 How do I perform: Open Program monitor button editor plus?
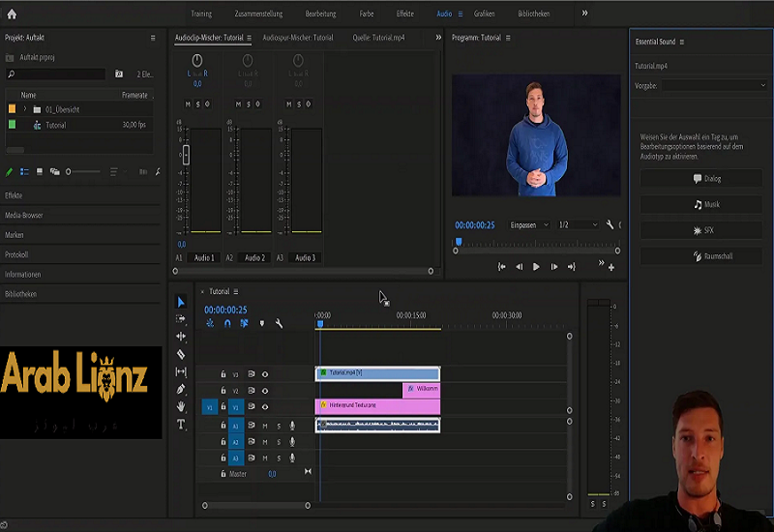click(x=611, y=268)
